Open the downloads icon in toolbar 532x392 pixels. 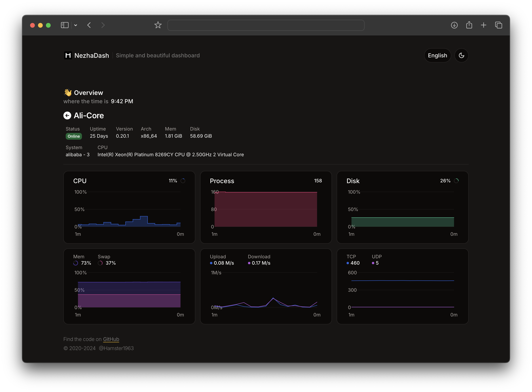coord(454,25)
